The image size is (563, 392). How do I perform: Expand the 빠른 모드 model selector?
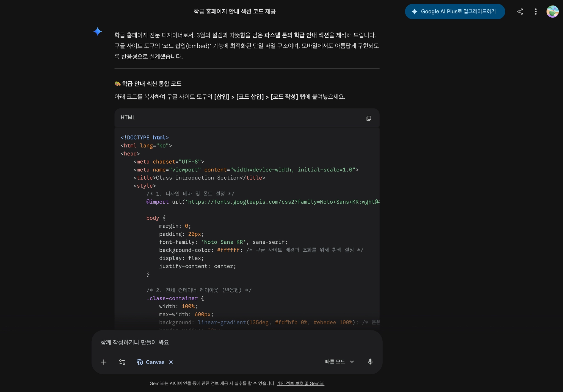pos(335,362)
